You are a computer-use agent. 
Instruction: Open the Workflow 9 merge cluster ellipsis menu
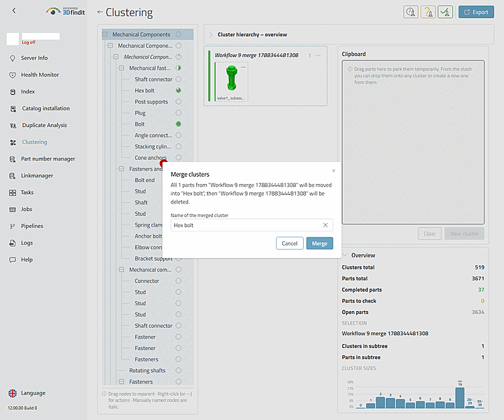coord(319,55)
